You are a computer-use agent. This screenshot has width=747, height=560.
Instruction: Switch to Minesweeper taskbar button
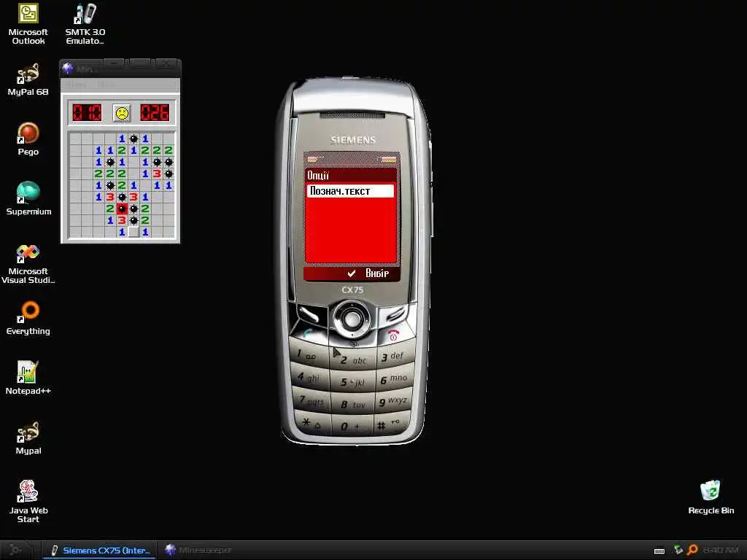point(198,551)
